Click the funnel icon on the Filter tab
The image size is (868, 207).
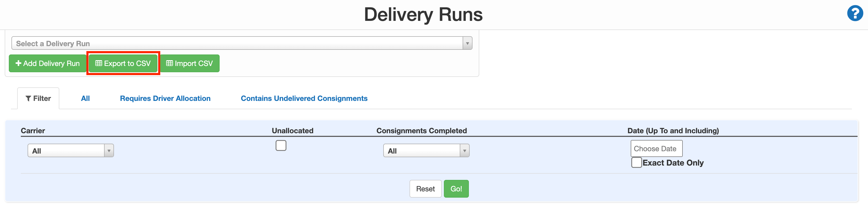coord(28,98)
